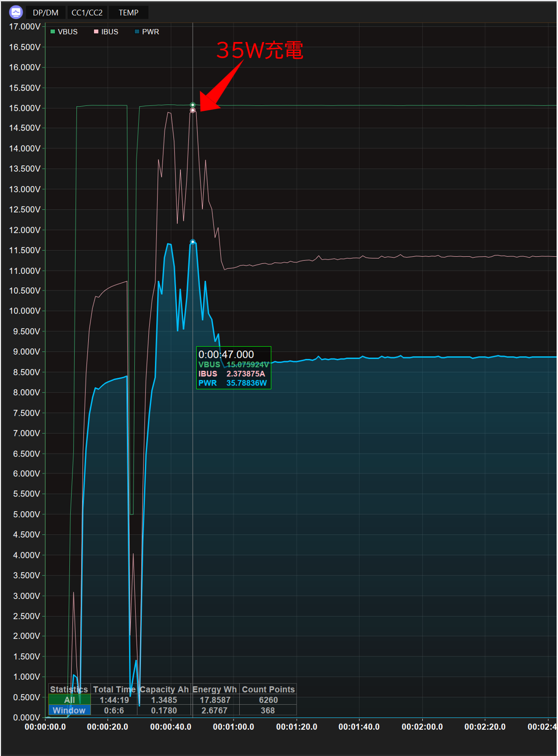This screenshot has width=558, height=756.
Task: Click the blue PWR legend swatch
Action: pyautogui.click(x=137, y=31)
